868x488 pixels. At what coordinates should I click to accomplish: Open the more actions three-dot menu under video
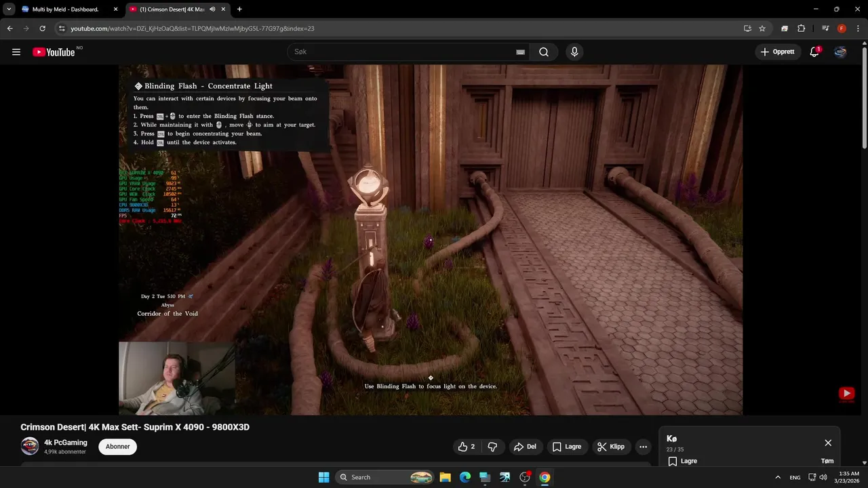point(643,447)
